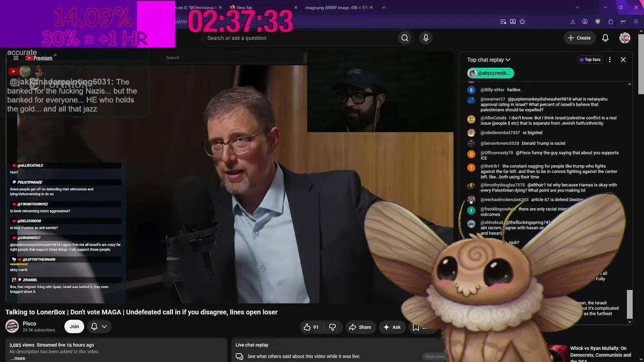Like the video with thumbs up

[311, 327]
